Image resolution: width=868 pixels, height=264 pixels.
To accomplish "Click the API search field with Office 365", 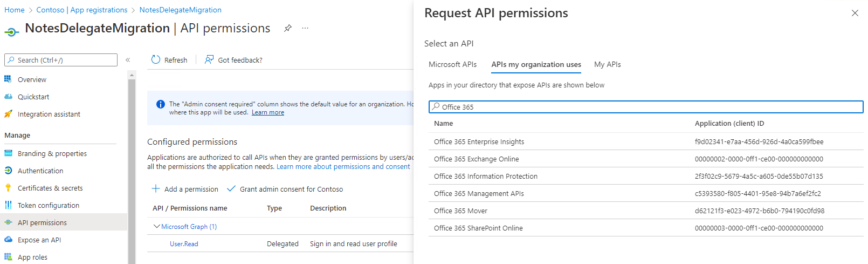I will pyautogui.click(x=646, y=107).
